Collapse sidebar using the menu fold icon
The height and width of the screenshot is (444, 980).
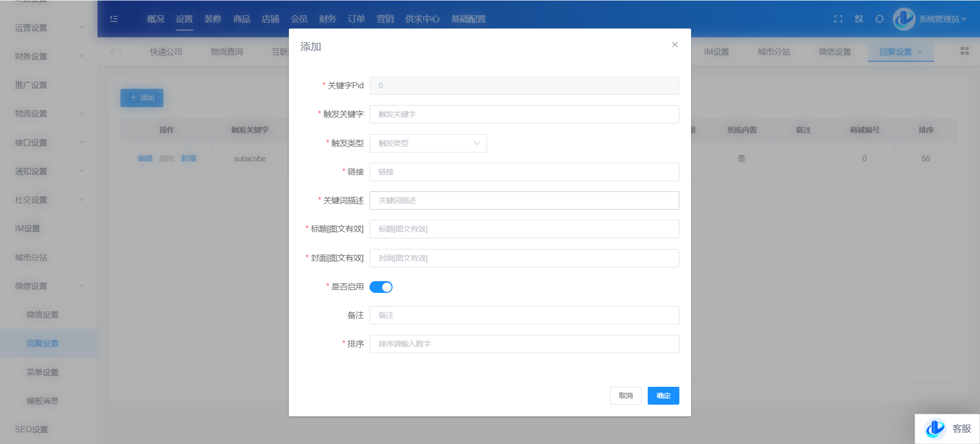tap(114, 19)
